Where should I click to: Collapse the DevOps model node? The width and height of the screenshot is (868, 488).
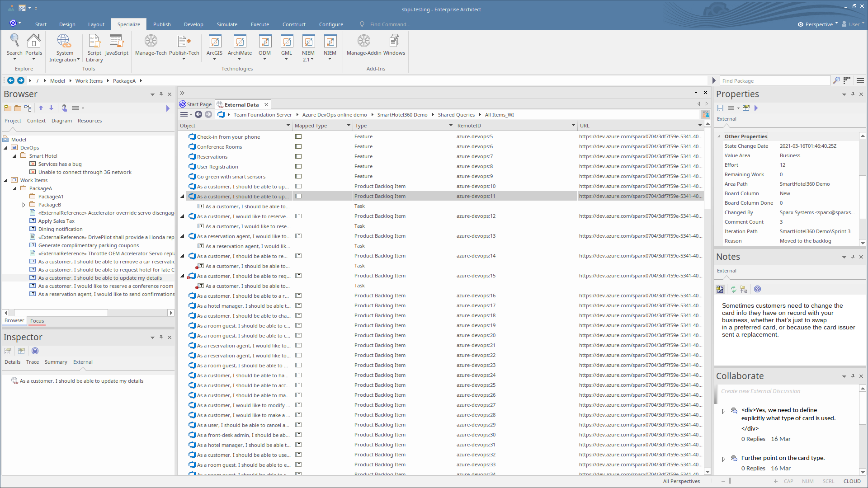click(x=5, y=148)
